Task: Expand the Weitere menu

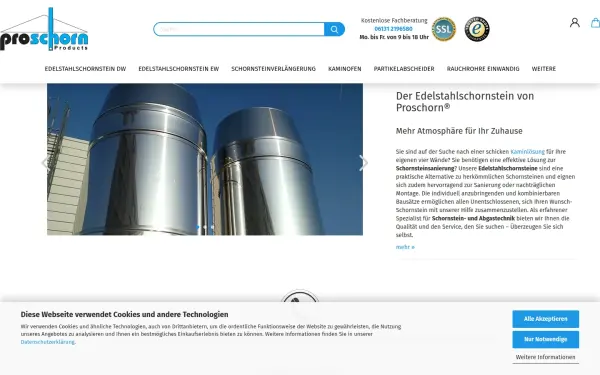Action: point(543,69)
